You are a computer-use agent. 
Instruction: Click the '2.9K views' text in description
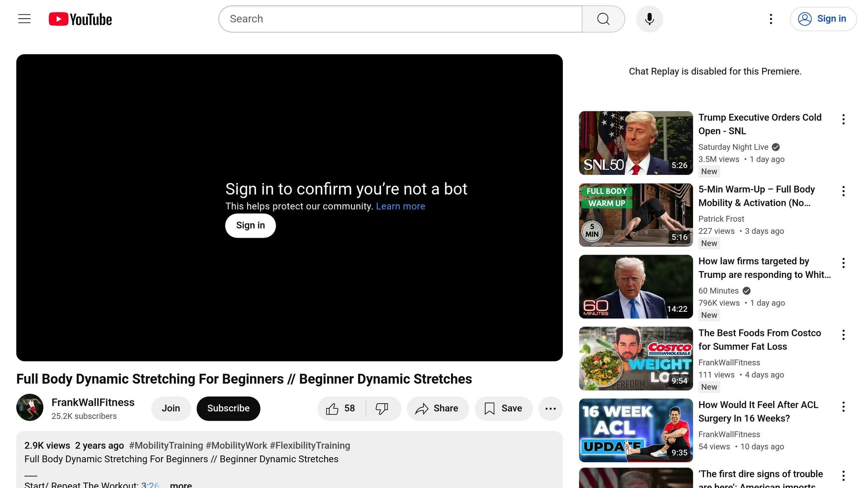click(x=47, y=446)
